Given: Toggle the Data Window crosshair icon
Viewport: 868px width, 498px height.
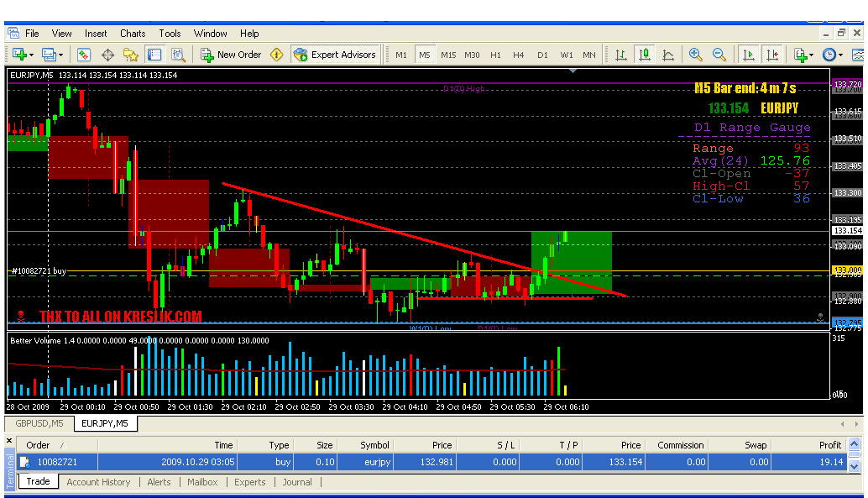Looking at the screenshot, I should [x=107, y=55].
